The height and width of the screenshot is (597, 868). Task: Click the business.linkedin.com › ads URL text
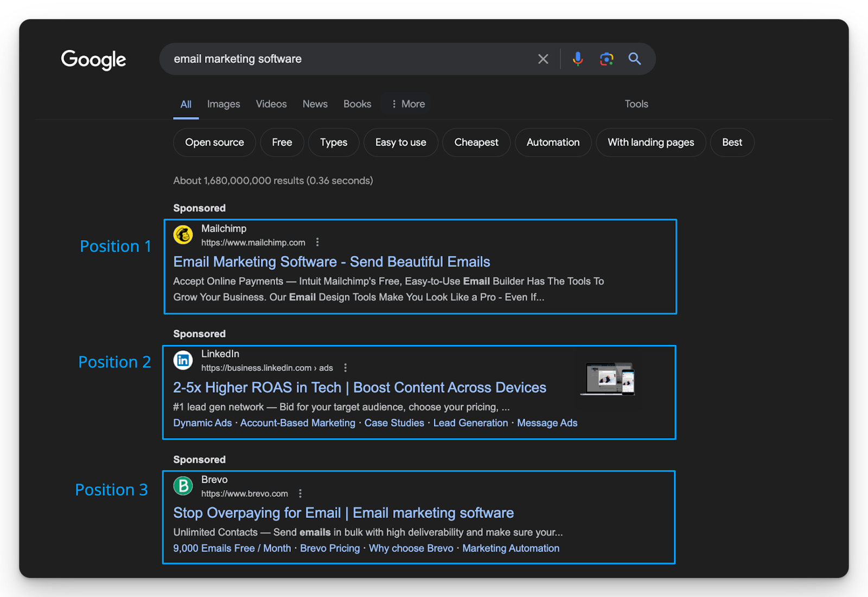pyautogui.click(x=267, y=368)
